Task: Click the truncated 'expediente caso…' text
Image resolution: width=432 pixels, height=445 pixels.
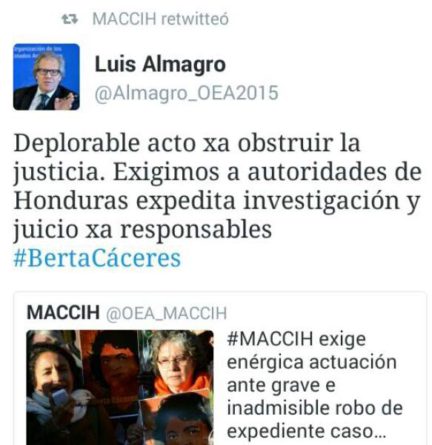Action: (x=306, y=431)
